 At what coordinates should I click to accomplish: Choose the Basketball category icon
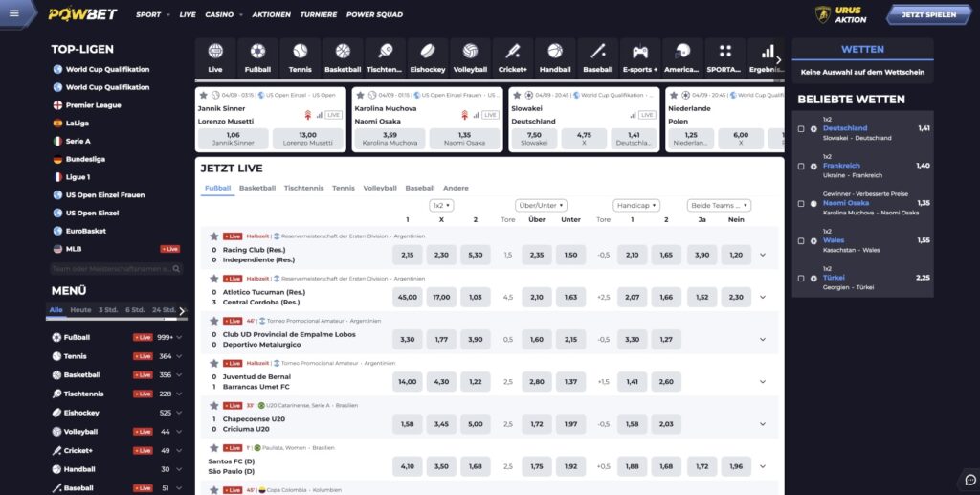(x=343, y=56)
